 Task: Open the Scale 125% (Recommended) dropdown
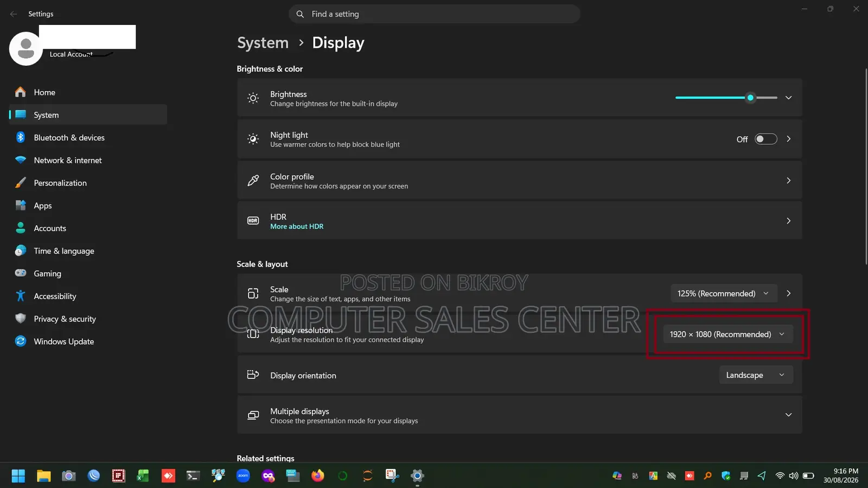724,294
